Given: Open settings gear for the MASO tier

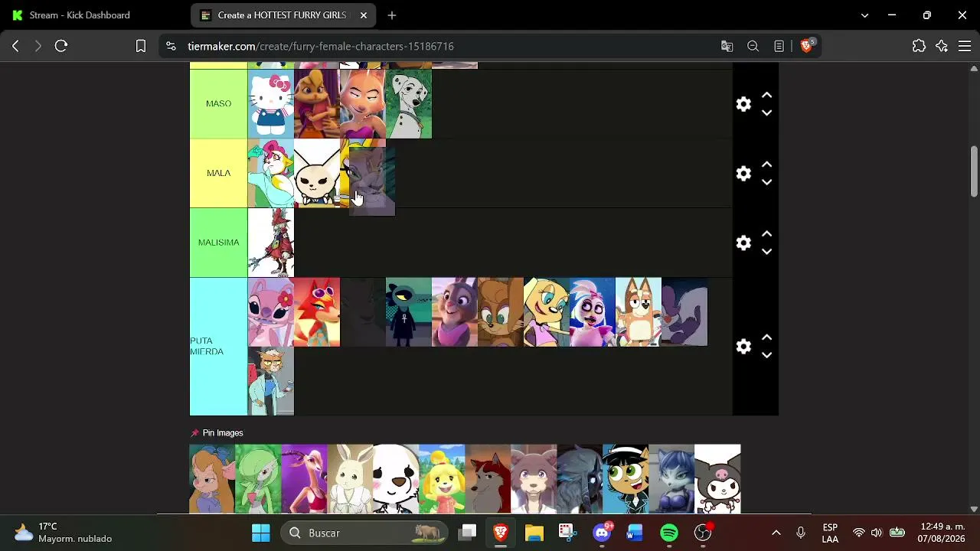Looking at the screenshot, I should point(743,104).
